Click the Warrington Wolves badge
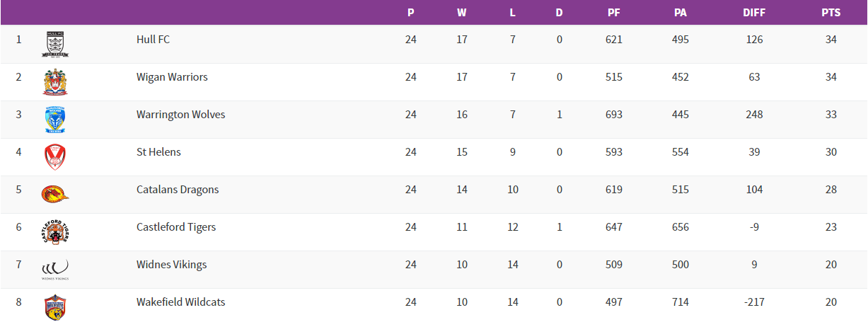 [x=55, y=119]
